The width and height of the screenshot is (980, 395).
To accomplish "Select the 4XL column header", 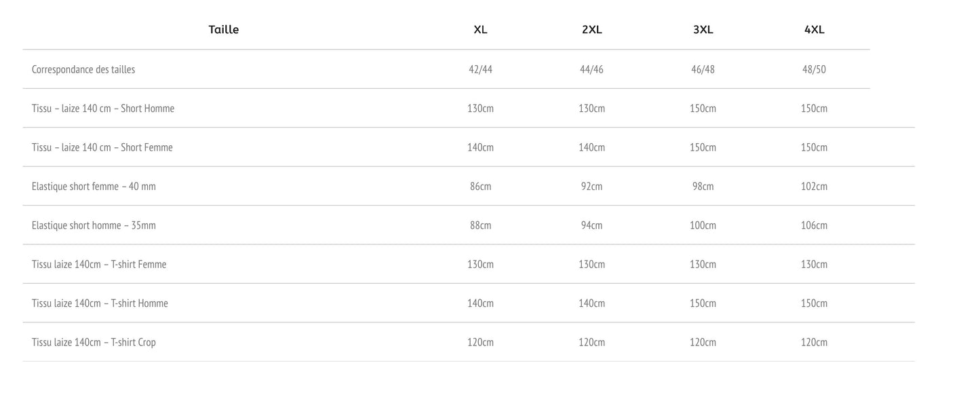I will point(814,30).
